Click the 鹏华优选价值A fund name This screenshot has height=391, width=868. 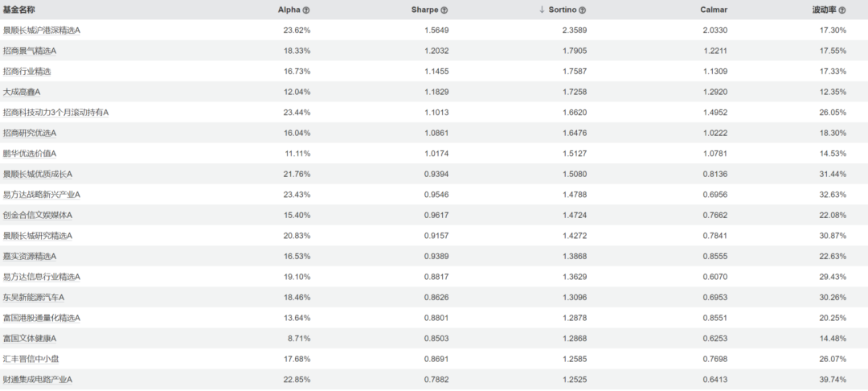point(30,153)
